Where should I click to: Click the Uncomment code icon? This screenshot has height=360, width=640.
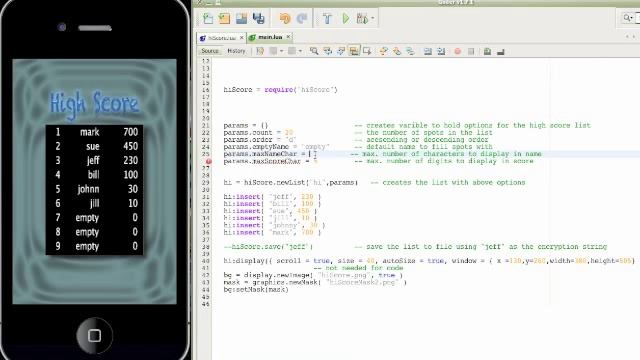501,51
